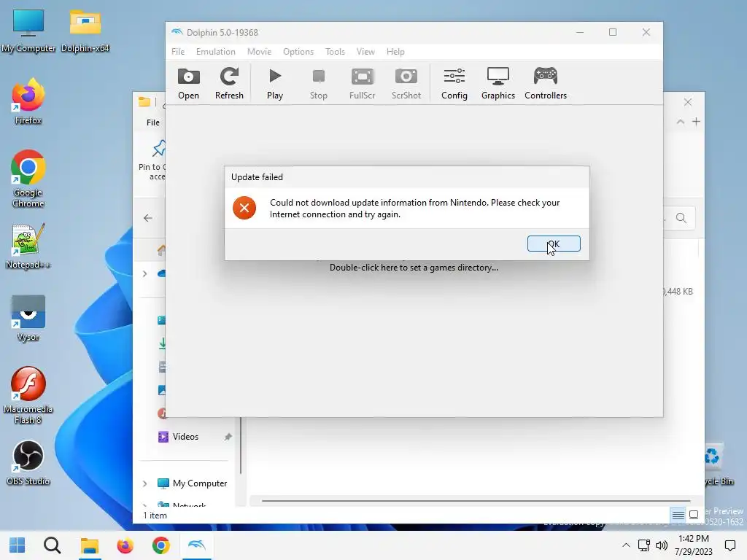Select the Firefox desktop shortcut
The height and width of the screenshot is (560, 747).
click(x=28, y=101)
